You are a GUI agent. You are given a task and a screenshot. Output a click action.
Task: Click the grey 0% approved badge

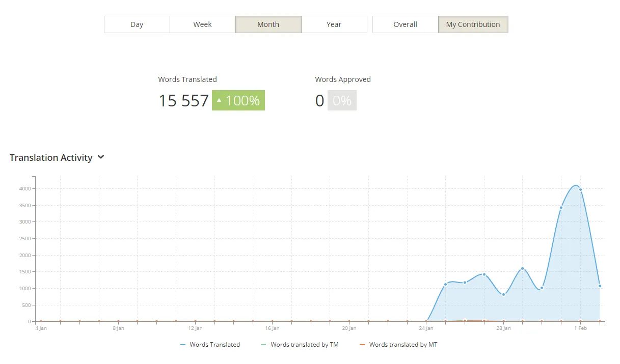point(342,101)
